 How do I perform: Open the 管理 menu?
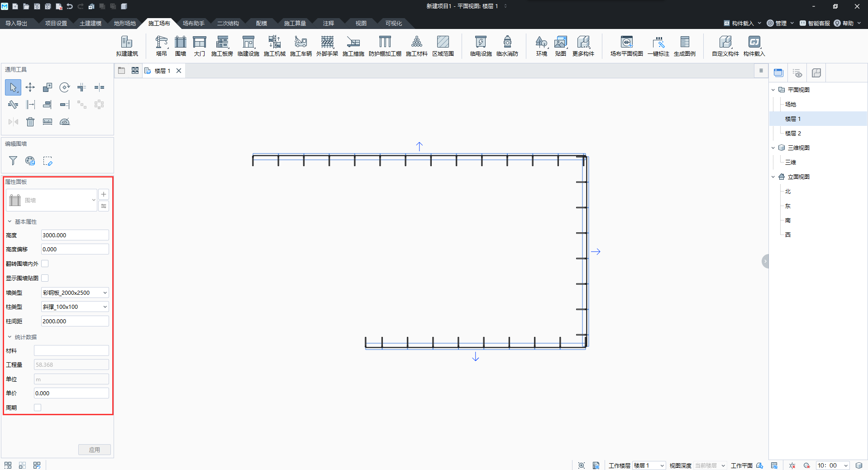point(781,23)
